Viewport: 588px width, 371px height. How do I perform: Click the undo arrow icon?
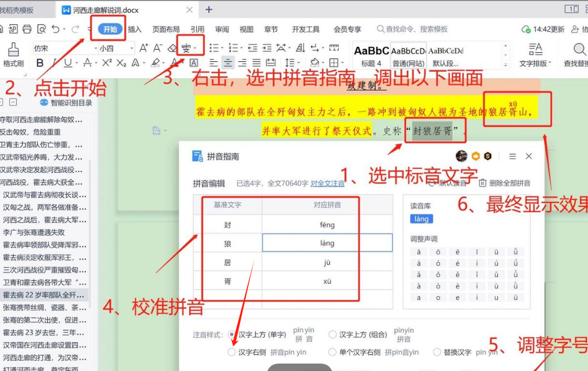tap(56, 29)
